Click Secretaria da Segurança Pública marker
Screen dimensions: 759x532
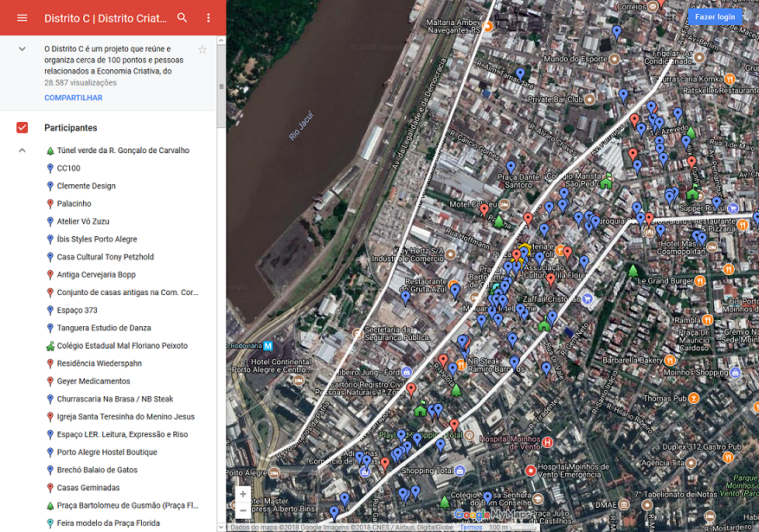(357, 333)
